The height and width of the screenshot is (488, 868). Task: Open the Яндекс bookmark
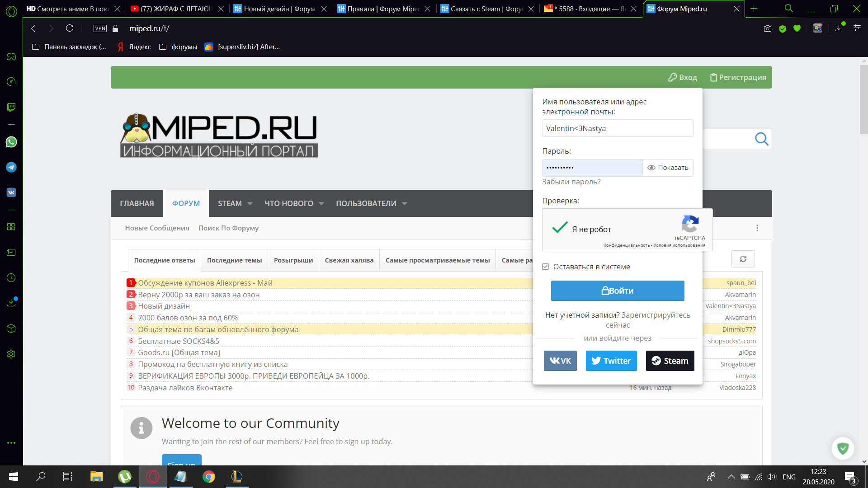134,47
